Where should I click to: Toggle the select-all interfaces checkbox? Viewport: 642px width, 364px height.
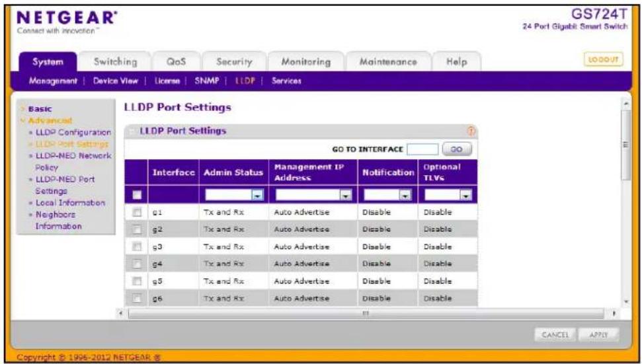tap(137, 195)
